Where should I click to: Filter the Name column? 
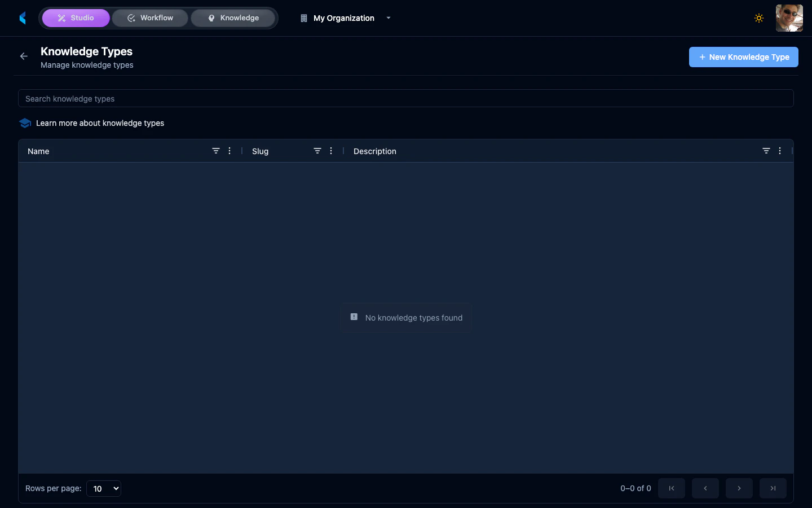point(216,151)
